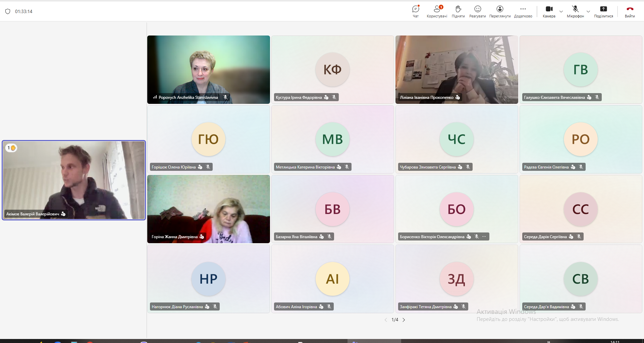Click the Поділитися share screen icon
The image size is (644, 343).
click(x=603, y=11)
